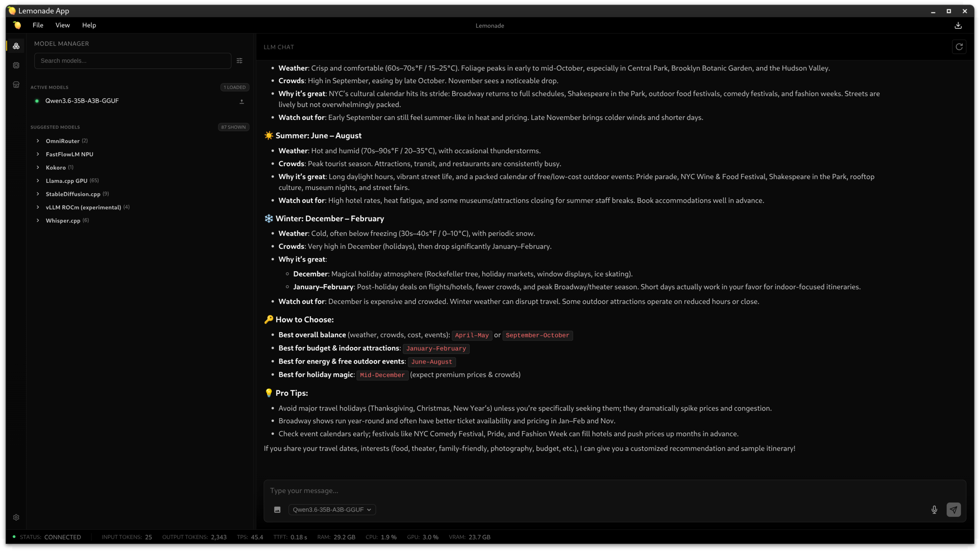This screenshot has width=980, height=551.
Task: Start a new chat with refresh icon
Action: (x=959, y=47)
